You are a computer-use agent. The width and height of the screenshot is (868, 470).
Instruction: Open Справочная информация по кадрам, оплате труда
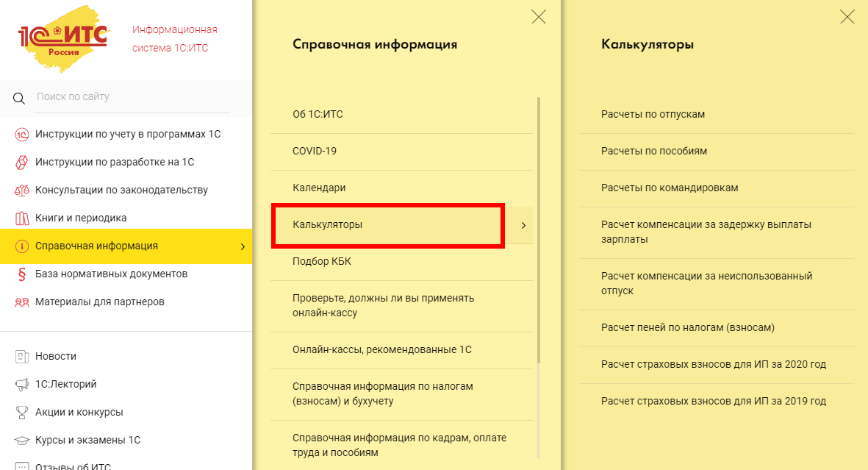[x=401, y=446]
